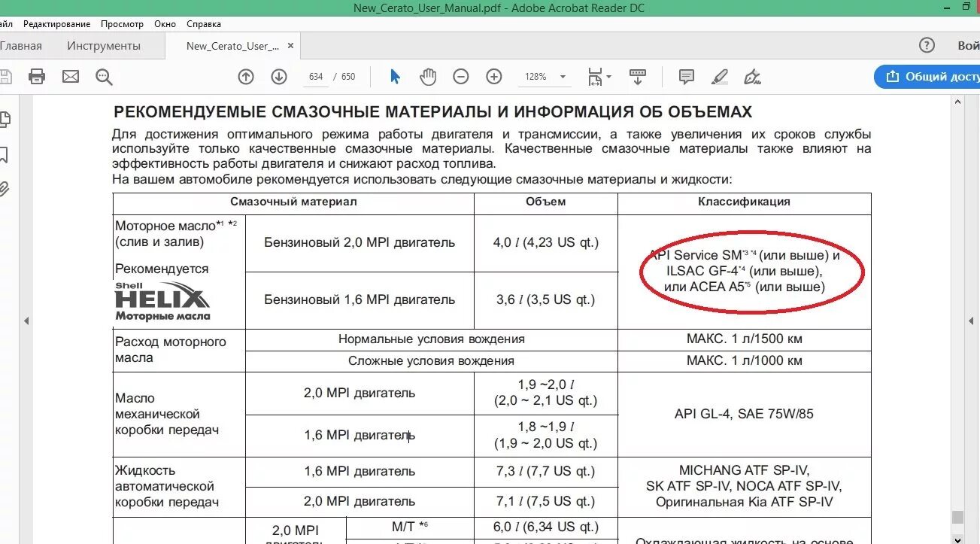
Task: Click the column header 'Объем'
Action: click(x=545, y=202)
